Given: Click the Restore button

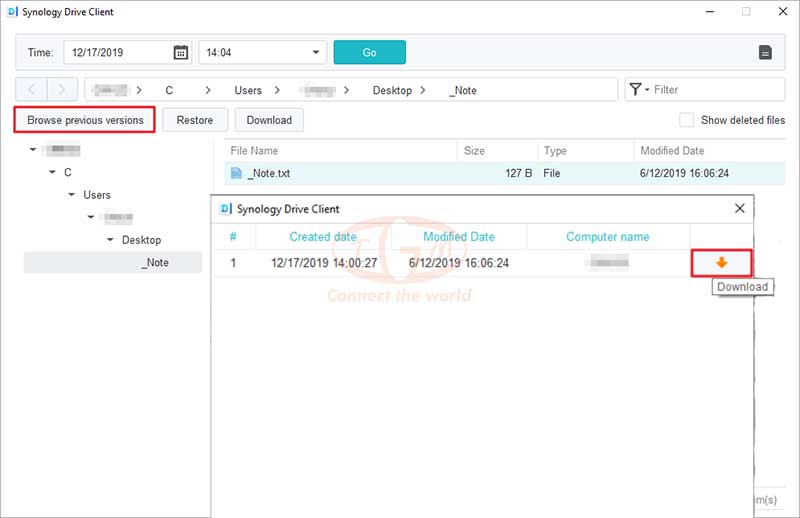Looking at the screenshot, I should [x=195, y=120].
